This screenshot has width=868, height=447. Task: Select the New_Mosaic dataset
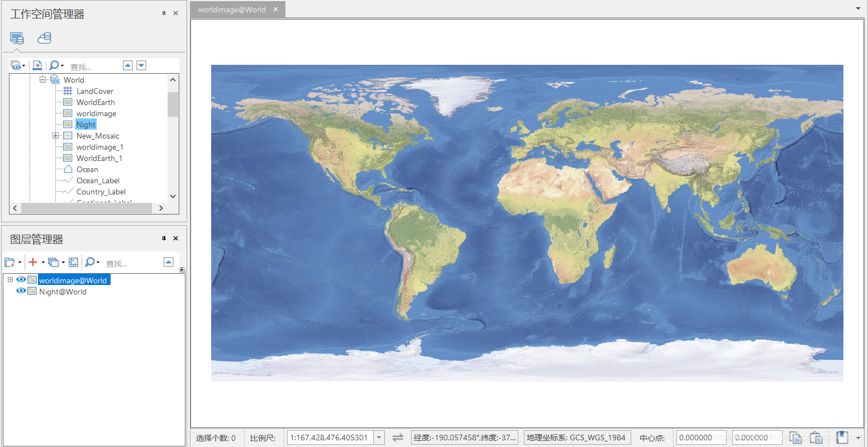[98, 136]
